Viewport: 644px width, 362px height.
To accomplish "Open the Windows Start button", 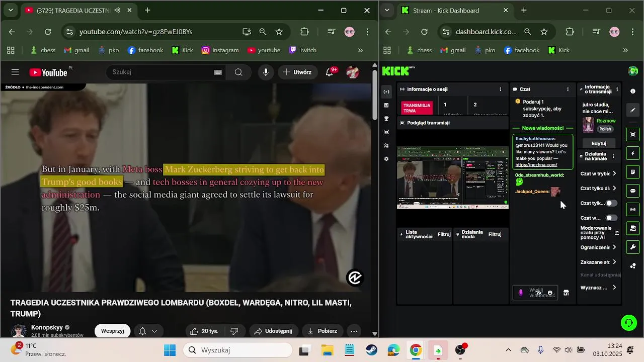I will click(170, 350).
